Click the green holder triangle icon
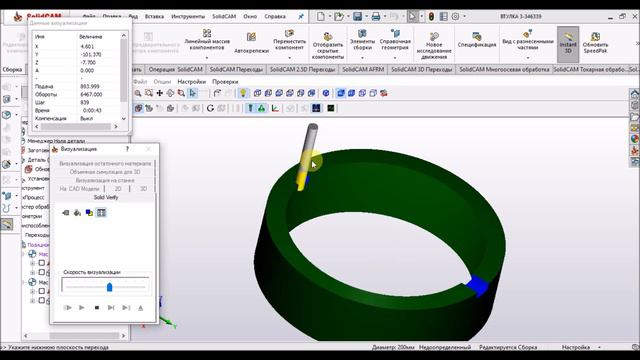640x360 pixels. tap(261, 108)
